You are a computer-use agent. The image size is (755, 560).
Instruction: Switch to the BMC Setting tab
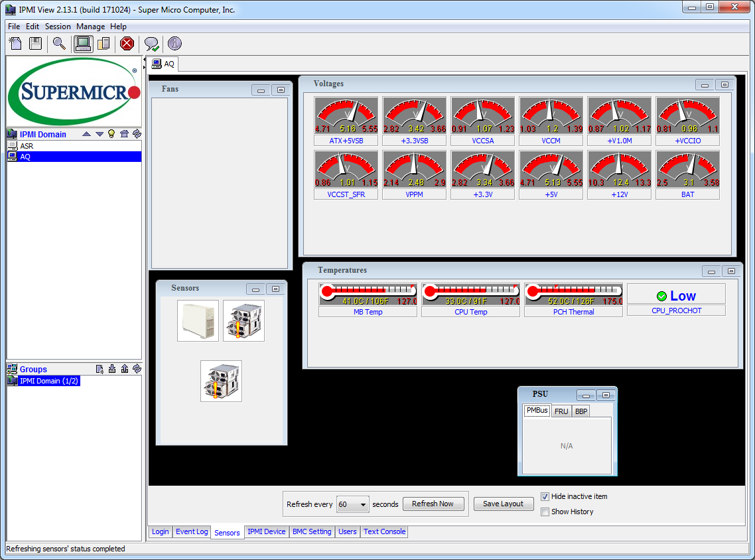tap(312, 531)
